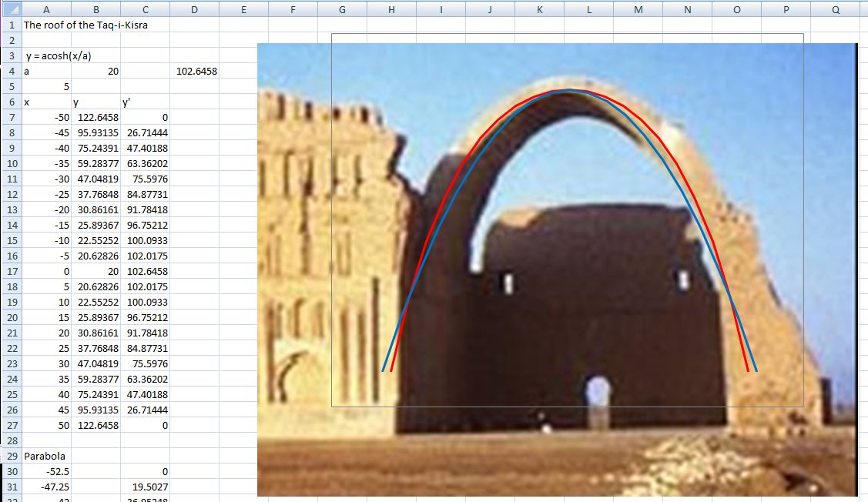
Task: Select the column D header
Action: click(194, 9)
